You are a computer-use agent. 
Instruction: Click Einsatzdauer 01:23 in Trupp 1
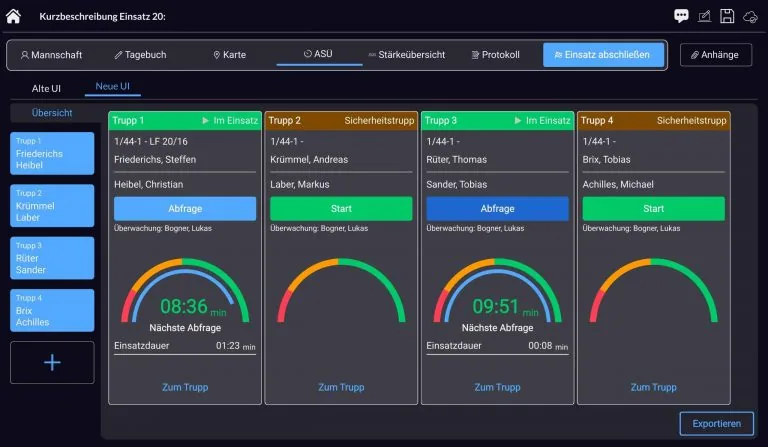pos(185,346)
